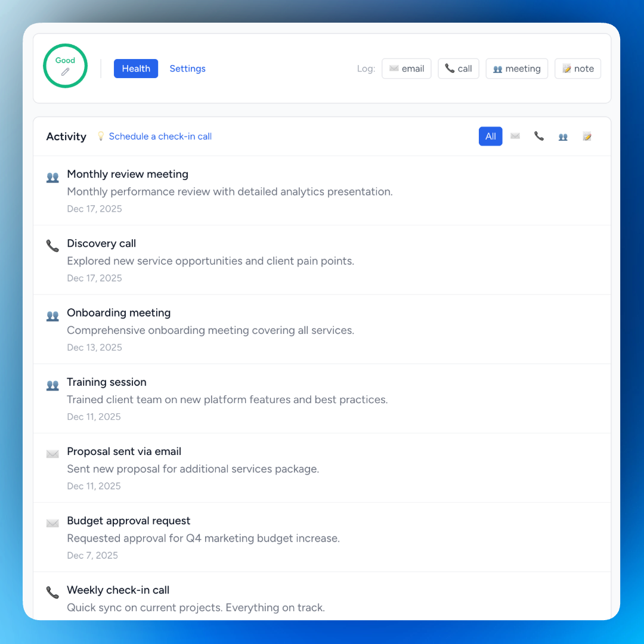Image resolution: width=644 pixels, height=644 pixels.
Task: Log a new email activity
Action: pyautogui.click(x=406, y=68)
